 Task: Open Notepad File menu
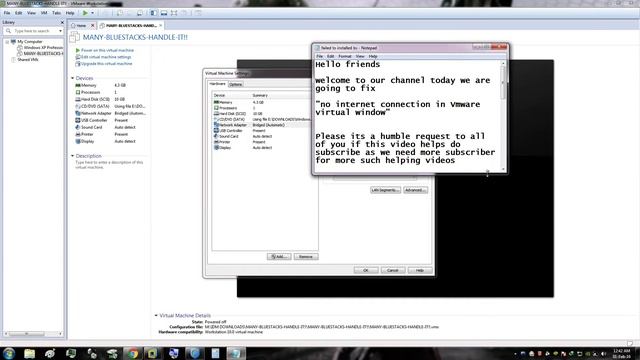point(320,56)
